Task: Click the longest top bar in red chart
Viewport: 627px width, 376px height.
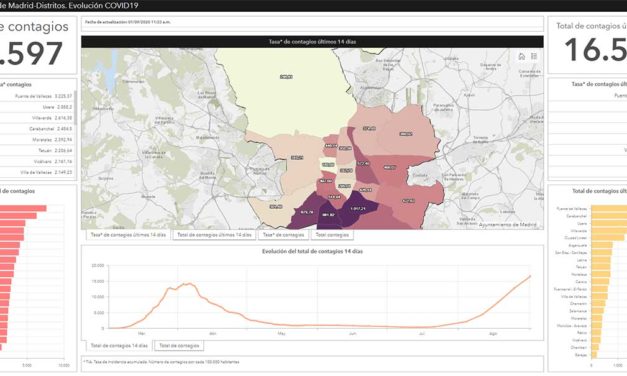Action: (x=23, y=208)
